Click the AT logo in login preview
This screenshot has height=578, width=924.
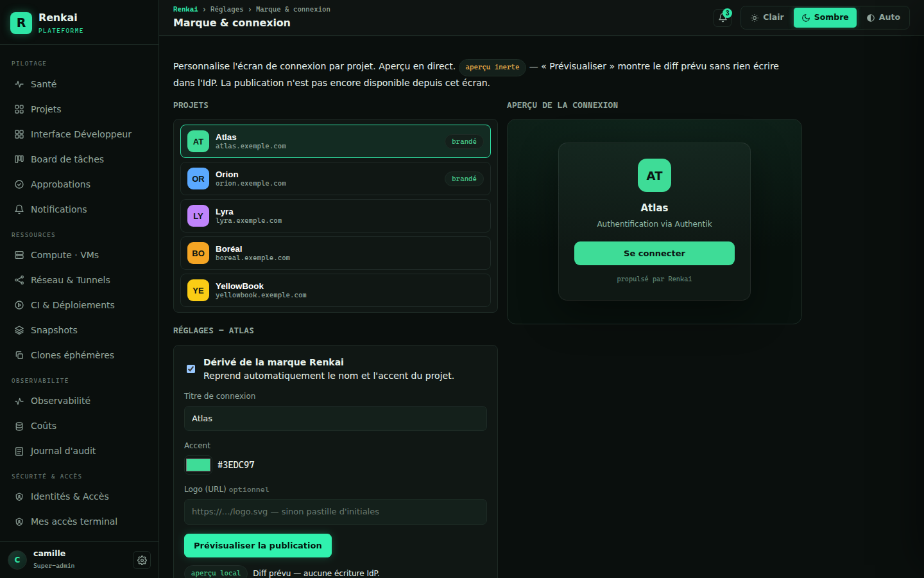pos(654,175)
